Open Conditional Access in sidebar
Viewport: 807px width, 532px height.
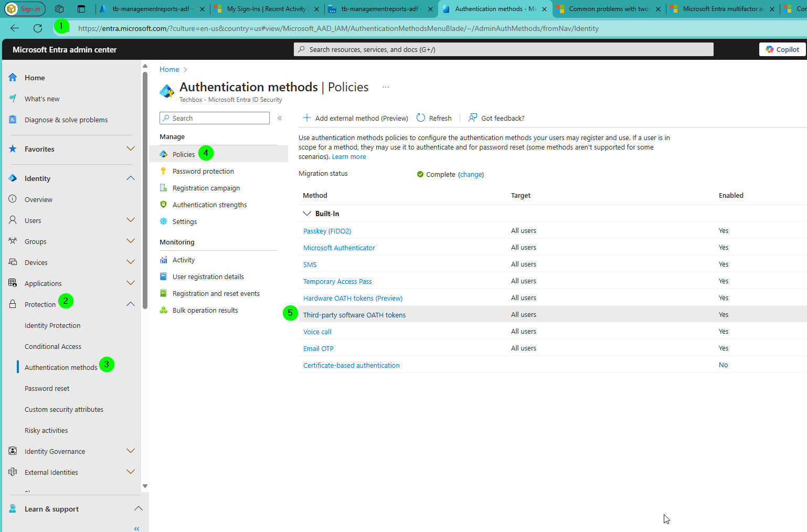coord(53,346)
